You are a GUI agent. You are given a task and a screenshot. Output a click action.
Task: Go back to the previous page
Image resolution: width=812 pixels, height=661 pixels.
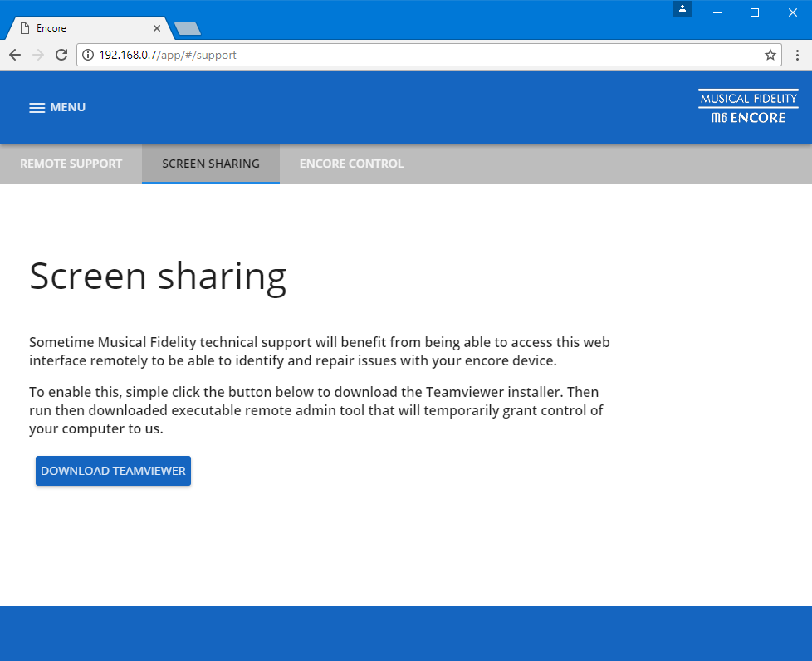[15, 55]
